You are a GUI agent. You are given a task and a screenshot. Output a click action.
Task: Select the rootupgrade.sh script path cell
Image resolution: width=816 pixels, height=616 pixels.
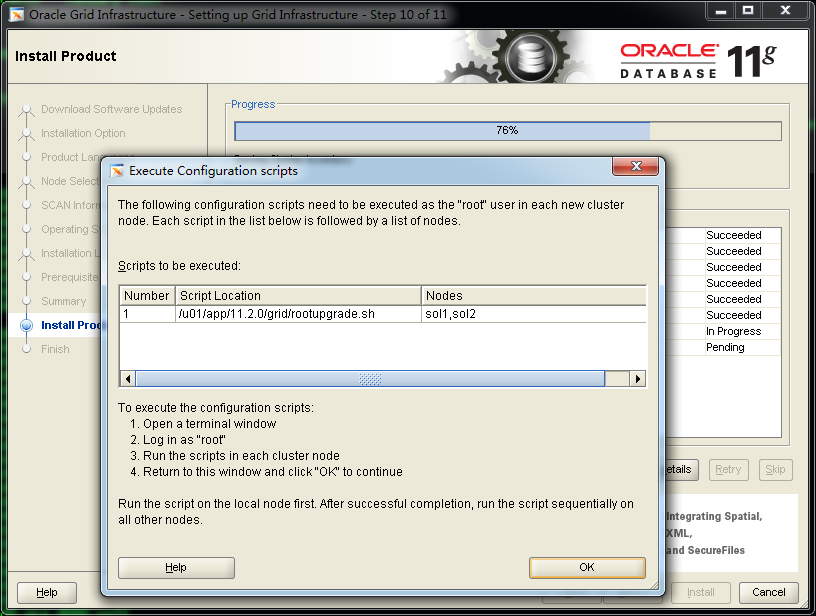click(x=298, y=314)
